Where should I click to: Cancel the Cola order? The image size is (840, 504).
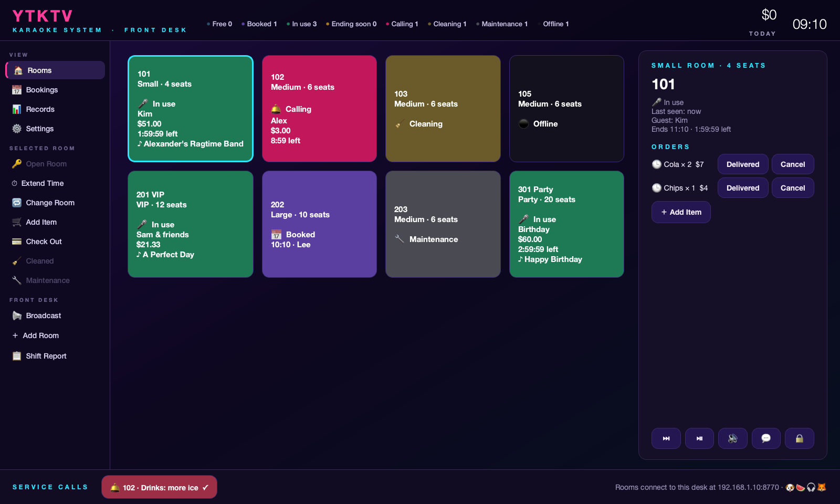(793, 164)
